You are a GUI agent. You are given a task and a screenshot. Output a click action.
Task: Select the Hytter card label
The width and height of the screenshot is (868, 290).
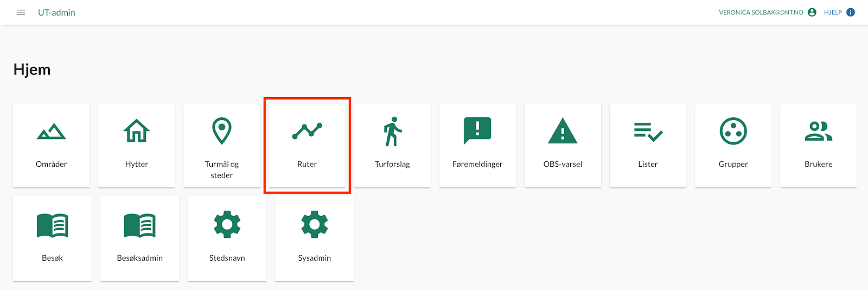coord(137,164)
